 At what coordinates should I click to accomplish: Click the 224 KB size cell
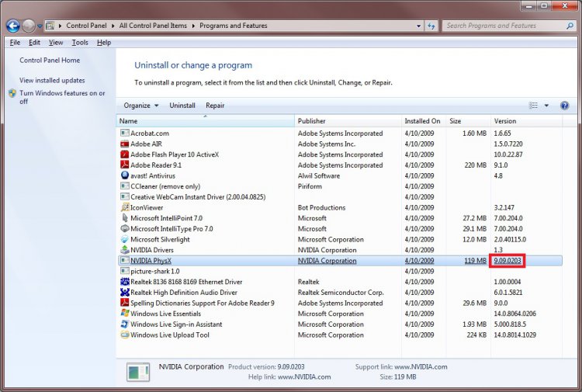(476, 335)
